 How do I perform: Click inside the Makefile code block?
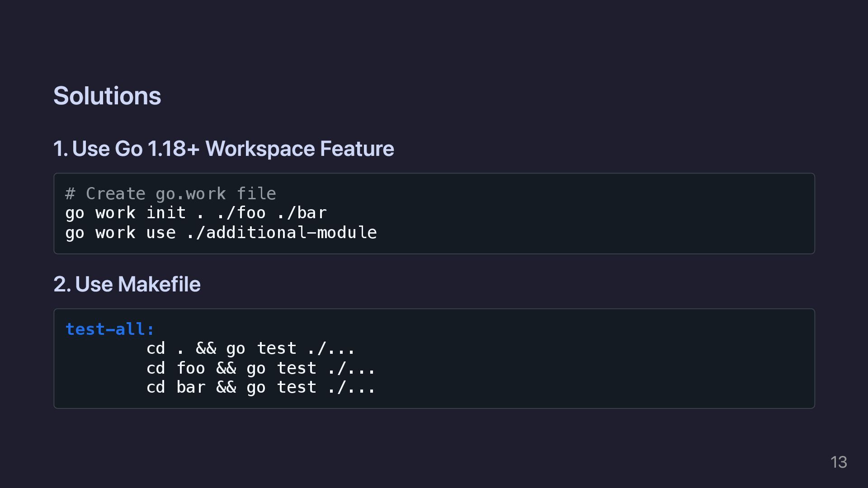[588, 358]
